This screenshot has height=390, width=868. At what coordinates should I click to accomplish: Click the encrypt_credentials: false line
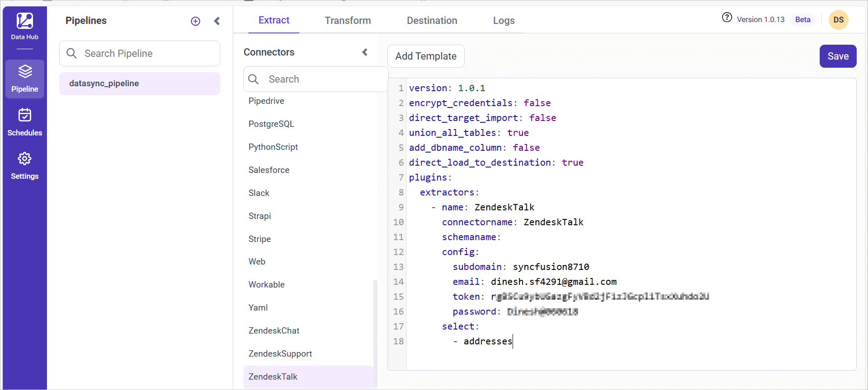(x=480, y=103)
